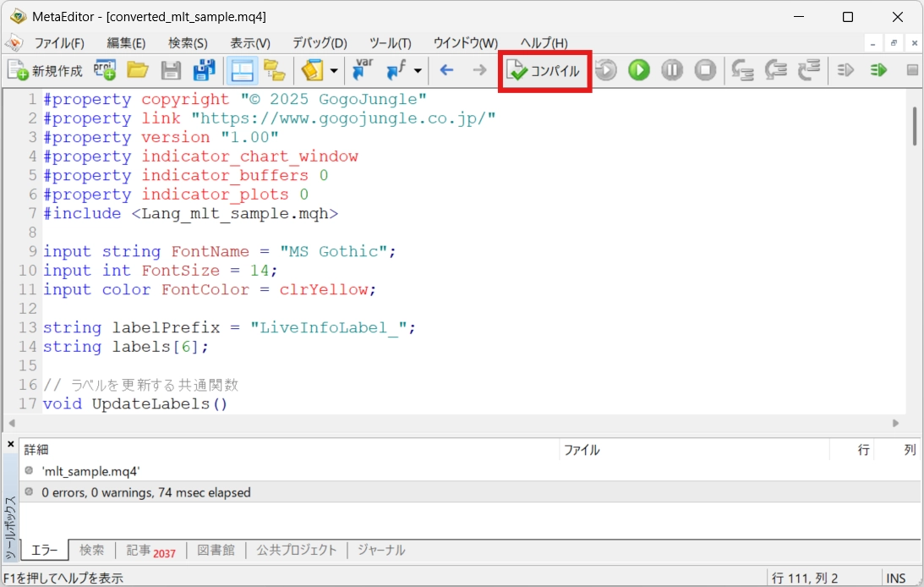Toggle the Toolbox panel icon
924x587 pixels.
(274, 70)
